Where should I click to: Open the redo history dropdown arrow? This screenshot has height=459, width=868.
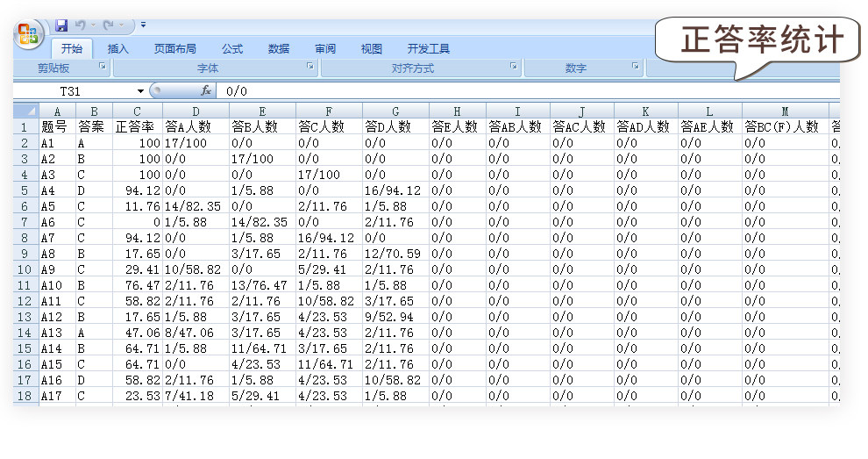121,25
